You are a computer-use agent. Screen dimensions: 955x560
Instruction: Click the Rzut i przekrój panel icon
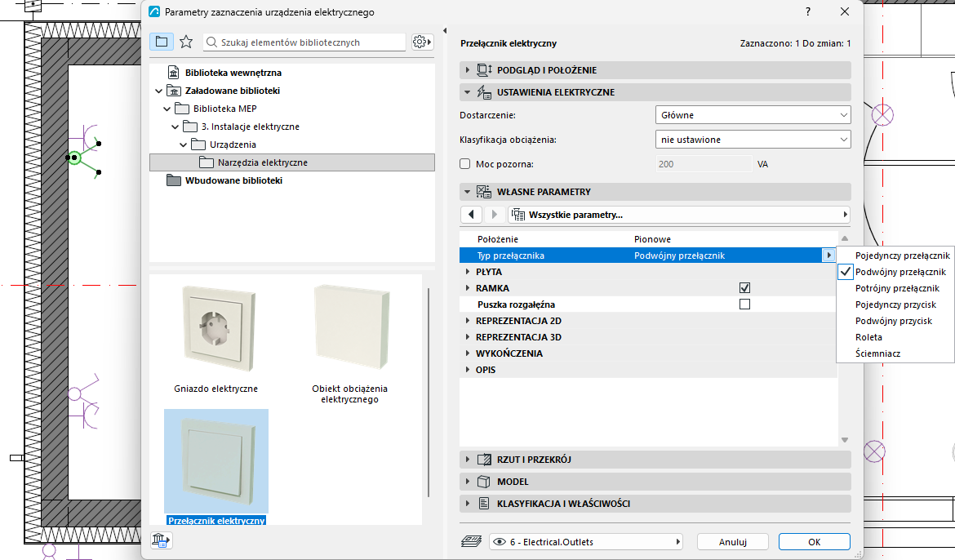tap(484, 460)
